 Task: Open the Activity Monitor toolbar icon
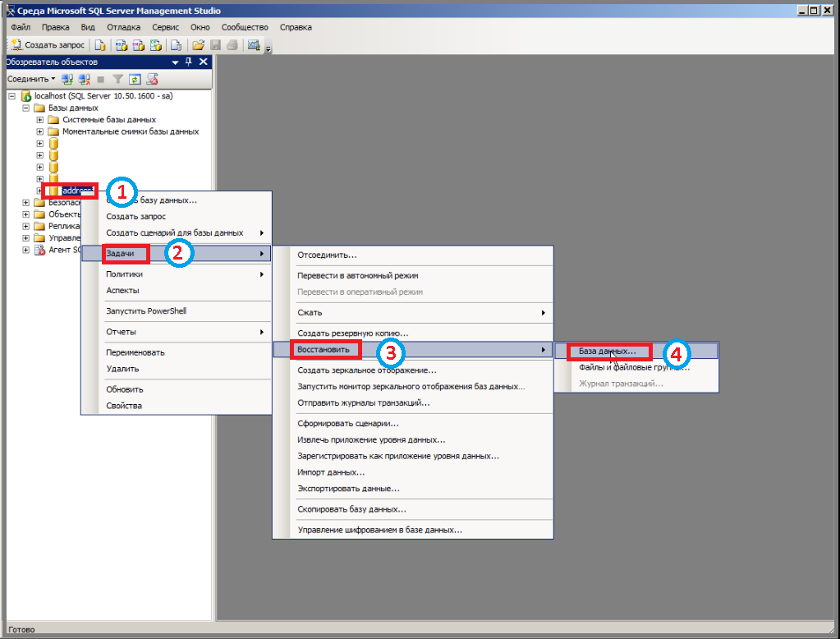[x=254, y=45]
